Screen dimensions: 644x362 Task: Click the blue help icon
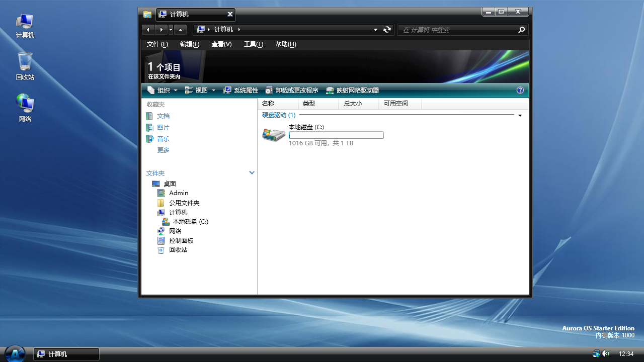click(520, 90)
